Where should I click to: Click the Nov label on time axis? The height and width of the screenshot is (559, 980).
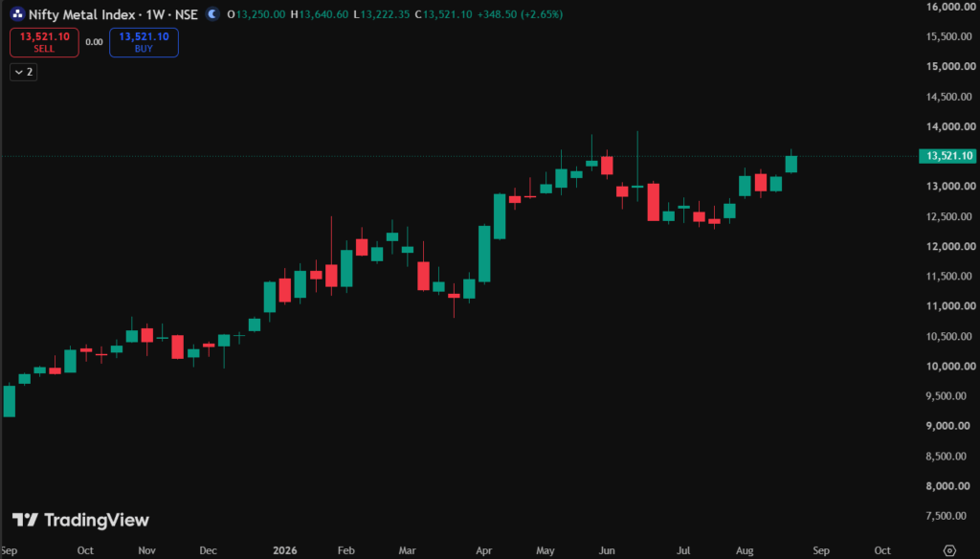[x=146, y=550]
